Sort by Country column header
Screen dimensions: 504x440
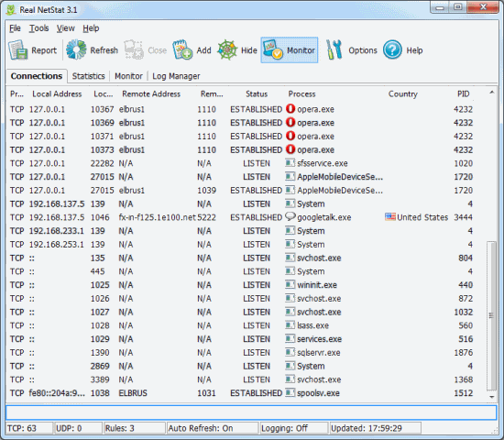click(403, 93)
